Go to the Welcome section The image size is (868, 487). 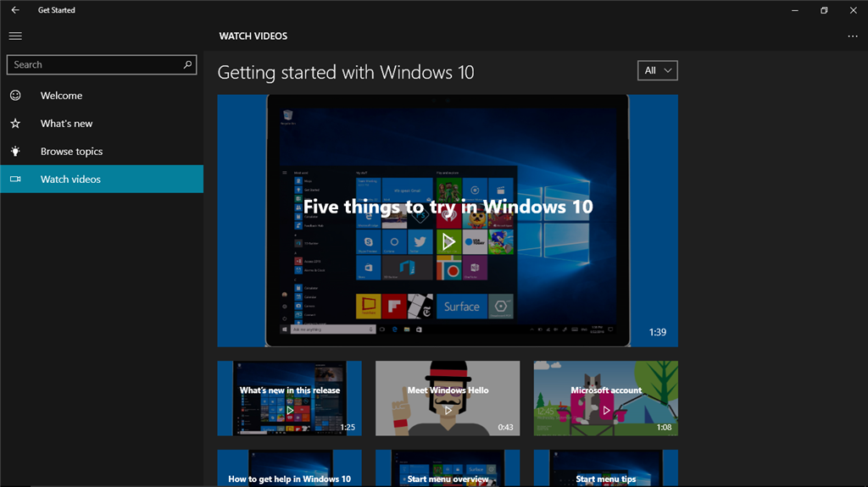[102, 95]
